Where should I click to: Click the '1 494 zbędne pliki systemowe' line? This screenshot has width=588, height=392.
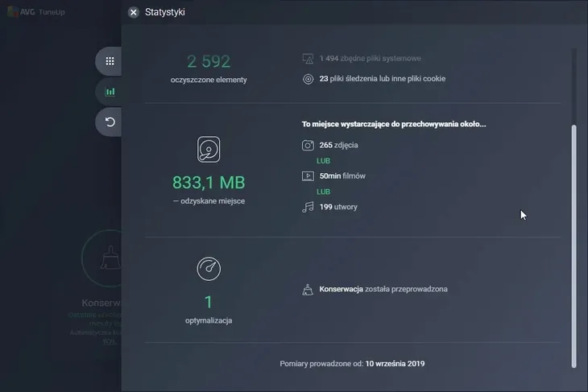click(371, 59)
